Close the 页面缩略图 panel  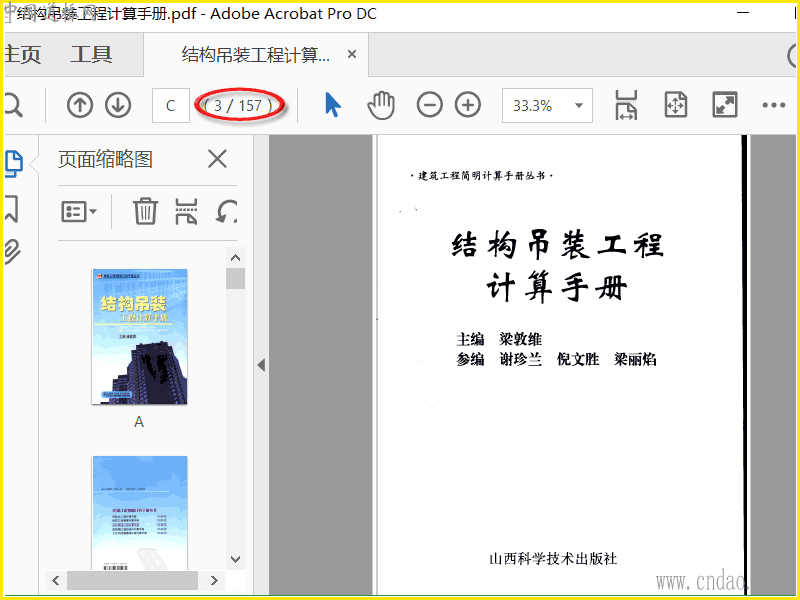click(217, 159)
